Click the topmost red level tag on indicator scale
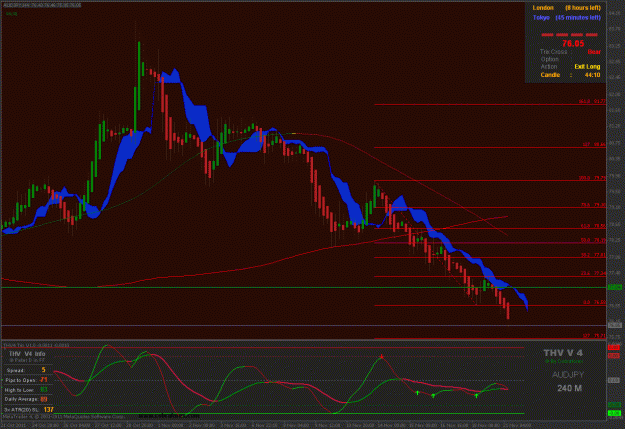The height and width of the screenshot is (429, 625). pyautogui.click(x=613, y=348)
